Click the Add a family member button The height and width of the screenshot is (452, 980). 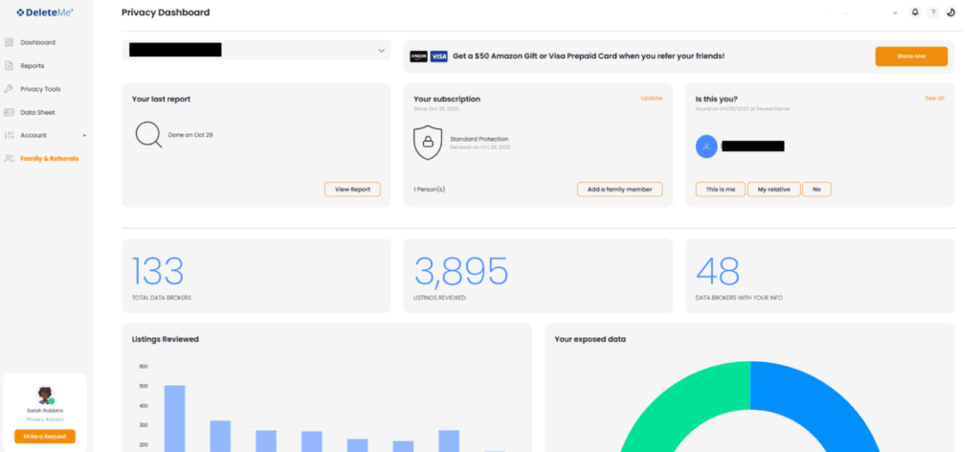[619, 190]
